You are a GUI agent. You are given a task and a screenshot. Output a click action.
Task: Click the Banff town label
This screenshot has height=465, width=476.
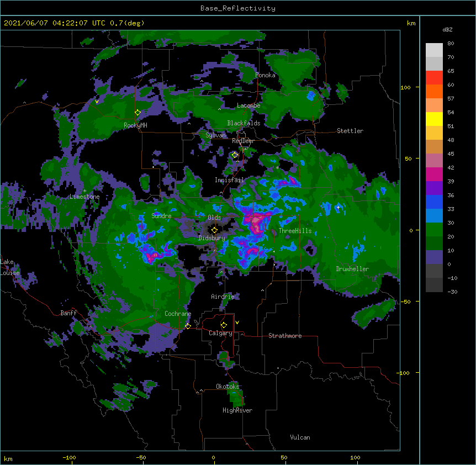click(68, 313)
